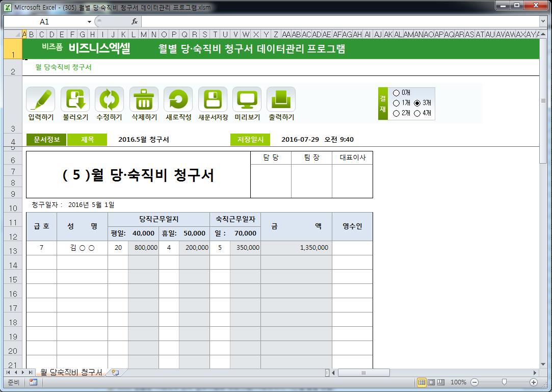552x392 pixels.
Task: Click the zoom in plus button
Action: [534, 382]
